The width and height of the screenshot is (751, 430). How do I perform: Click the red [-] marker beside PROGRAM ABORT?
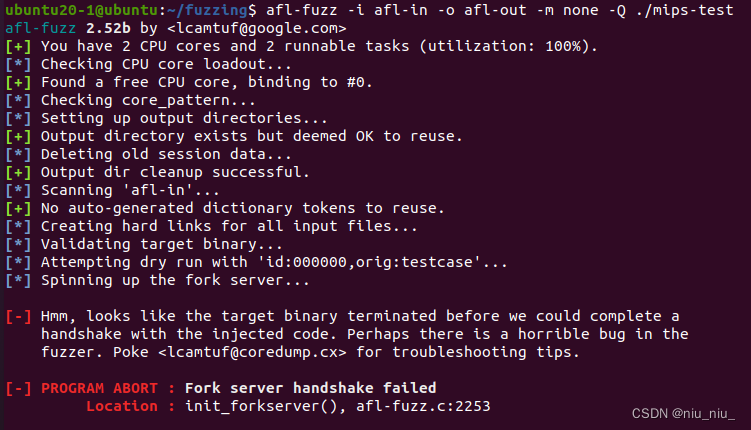pyautogui.click(x=19, y=388)
